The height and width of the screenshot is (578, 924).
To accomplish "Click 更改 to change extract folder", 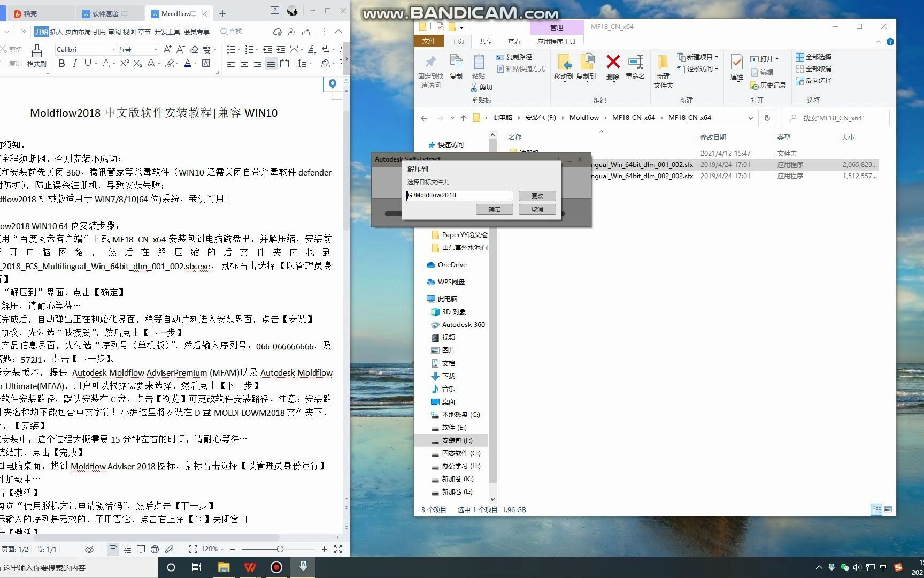I will click(537, 196).
